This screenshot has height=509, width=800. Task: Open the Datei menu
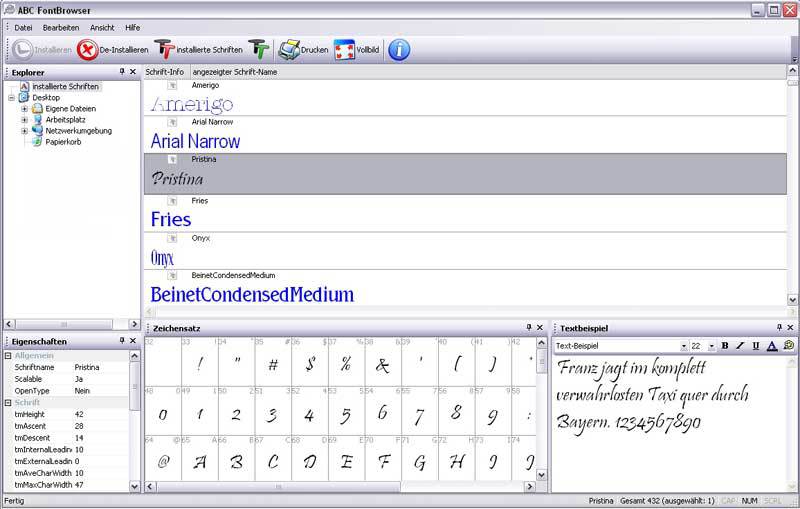pos(23,28)
